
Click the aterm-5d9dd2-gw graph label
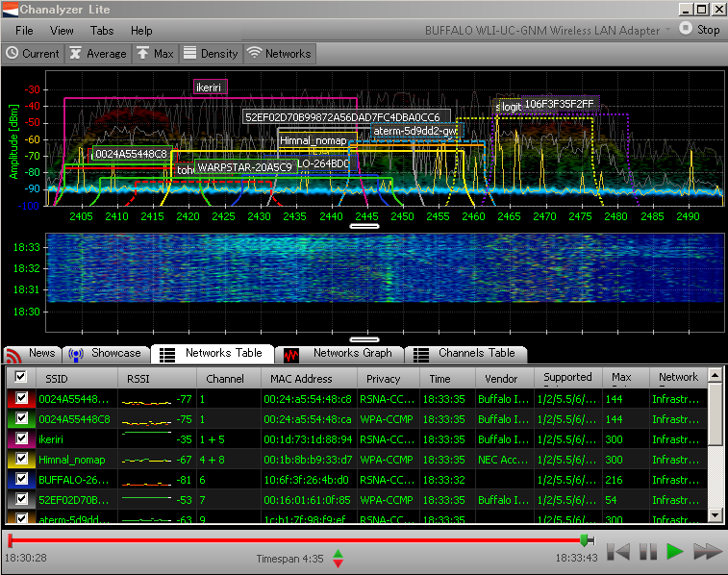tap(416, 131)
